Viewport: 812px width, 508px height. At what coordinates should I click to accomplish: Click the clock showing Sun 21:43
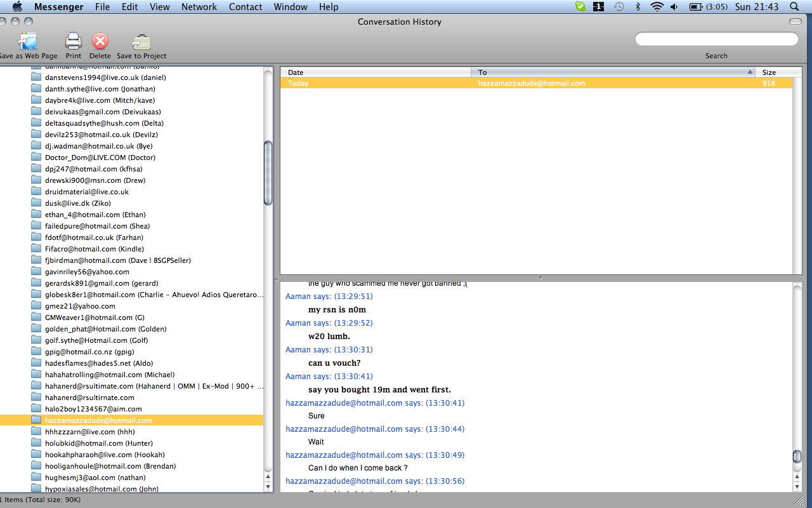click(757, 7)
